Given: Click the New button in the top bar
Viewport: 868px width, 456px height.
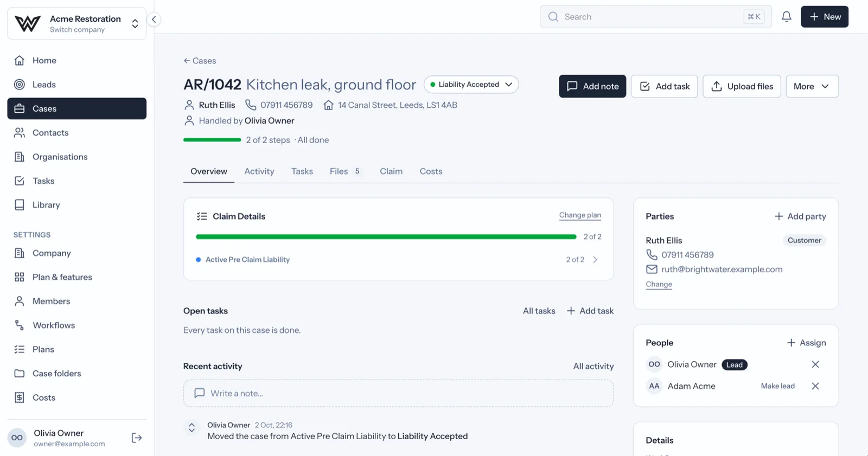Looking at the screenshot, I should (x=825, y=17).
